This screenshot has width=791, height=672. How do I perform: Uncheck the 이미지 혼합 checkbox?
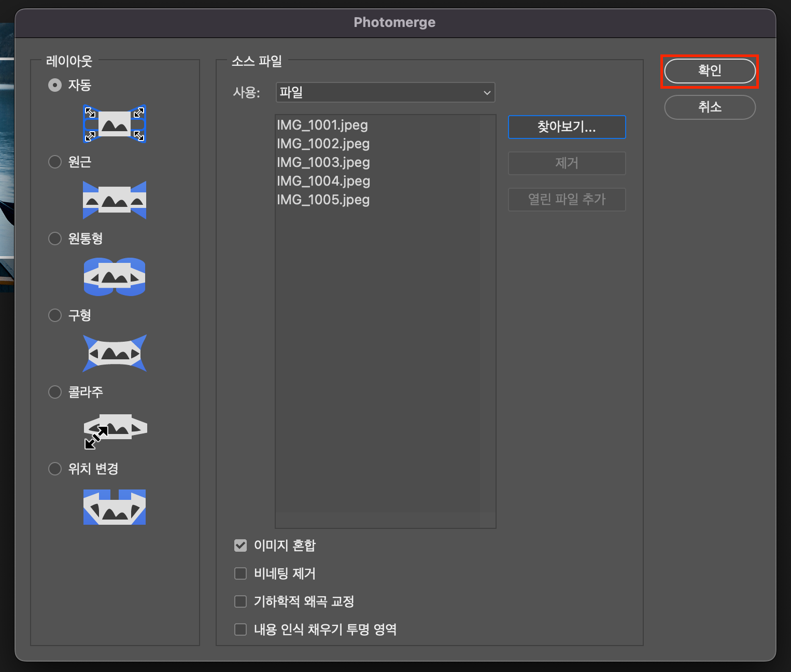point(241,545)
